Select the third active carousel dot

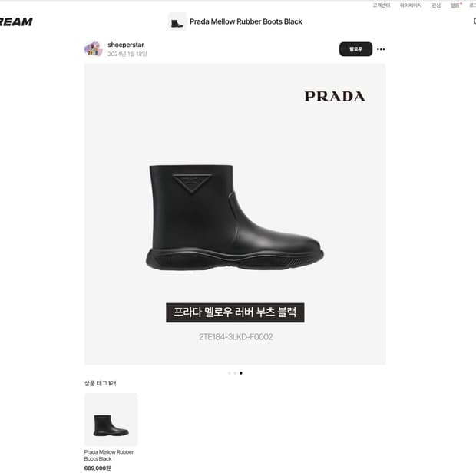click(x=241, y=373)
